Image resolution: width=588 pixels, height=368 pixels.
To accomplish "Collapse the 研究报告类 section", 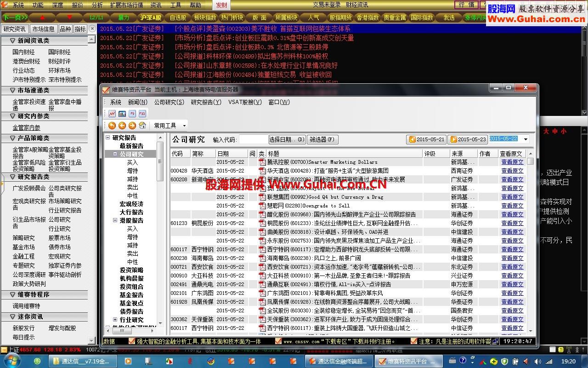I will click(x=12, y=177).
